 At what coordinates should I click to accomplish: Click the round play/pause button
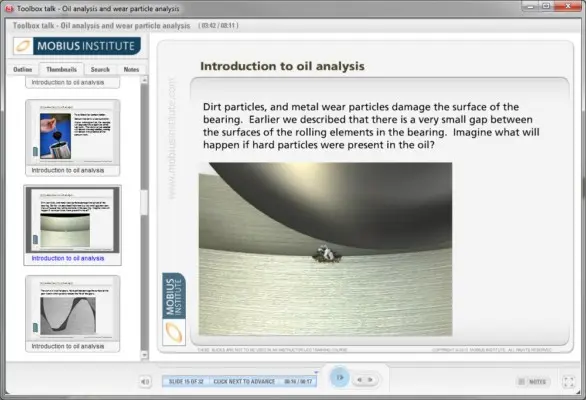[x=340, y=378]
